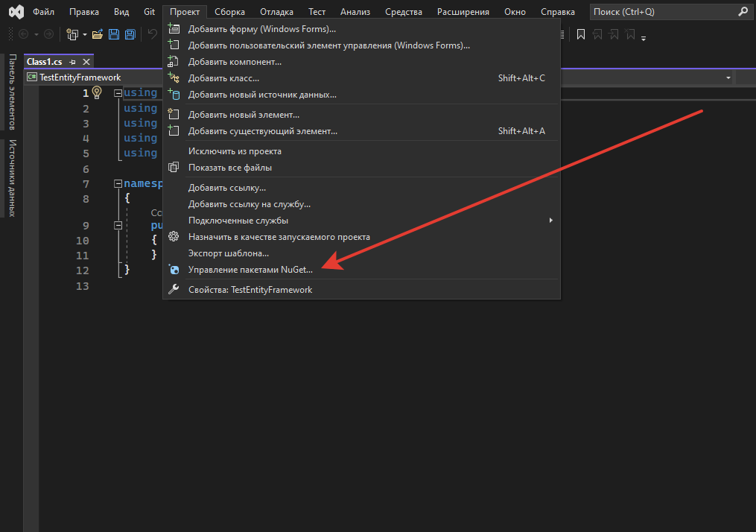The width and height of the screenshot is (756, 532).
Task: Collapse the using directives block
Action: pos(118,92)
